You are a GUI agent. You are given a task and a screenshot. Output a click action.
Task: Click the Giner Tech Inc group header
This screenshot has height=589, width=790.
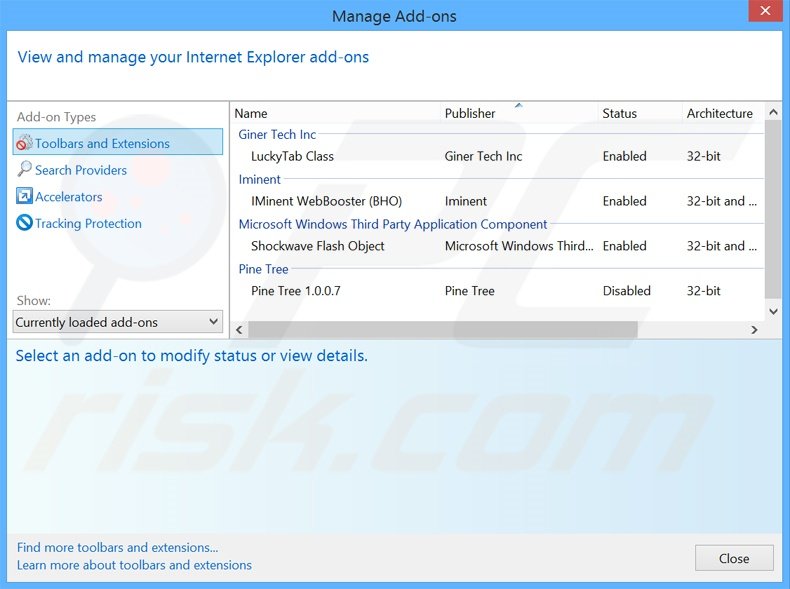[x=277, y=135]
